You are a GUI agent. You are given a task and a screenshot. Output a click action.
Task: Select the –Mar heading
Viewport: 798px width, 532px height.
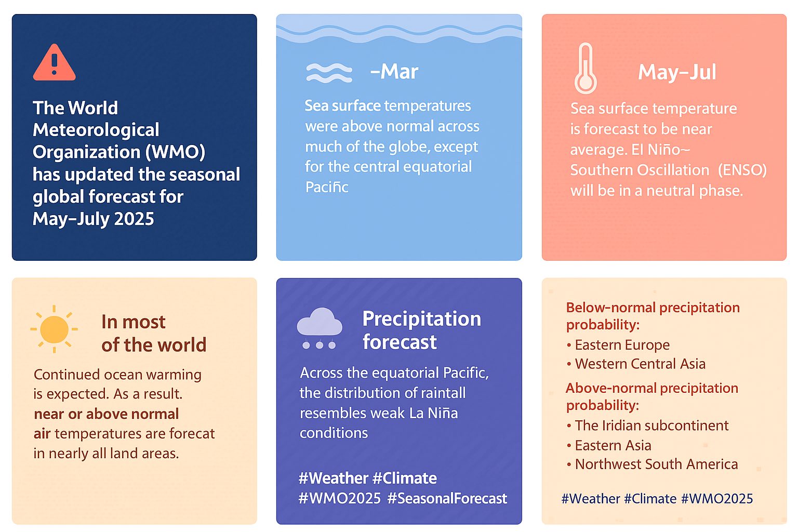(x=394, y=71)
